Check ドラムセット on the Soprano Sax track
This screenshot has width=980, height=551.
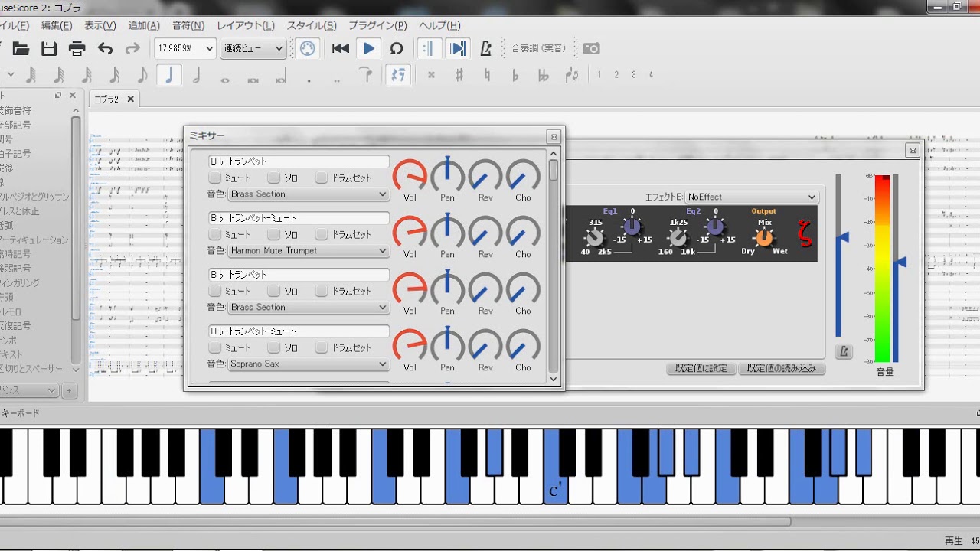pyautogui.click(x=322, y=348)
